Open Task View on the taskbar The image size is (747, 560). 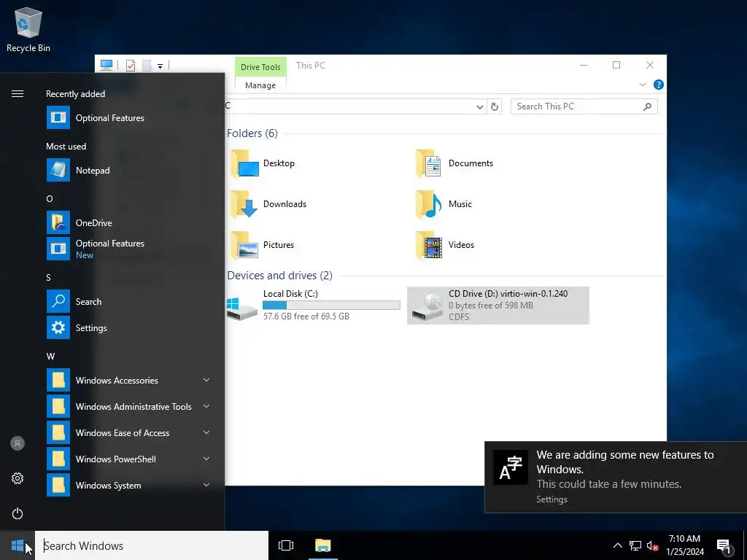286,545
